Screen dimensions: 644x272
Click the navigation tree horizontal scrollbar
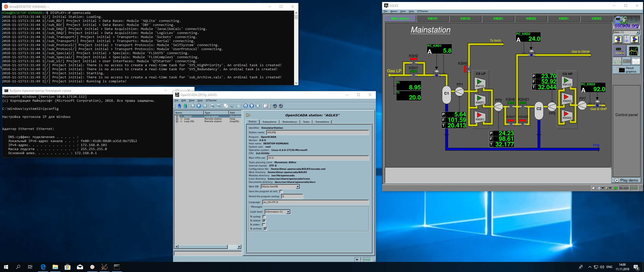coord(203,247)
